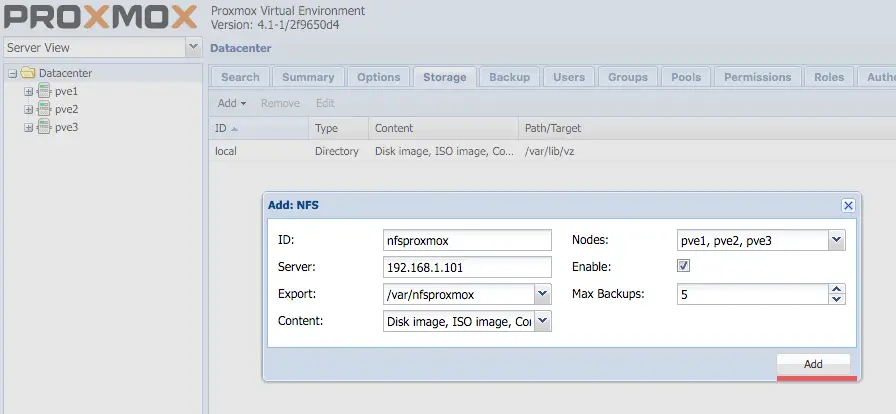The height and width of the screenshot is (414, 896).
Task: Click the Content selection field
Action: tap(459, 321)
